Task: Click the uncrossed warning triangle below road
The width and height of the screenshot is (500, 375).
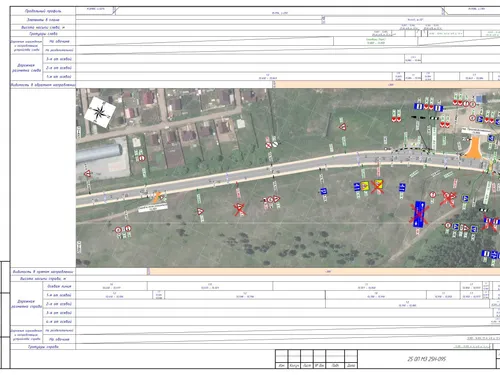Action: click(200, 211)
